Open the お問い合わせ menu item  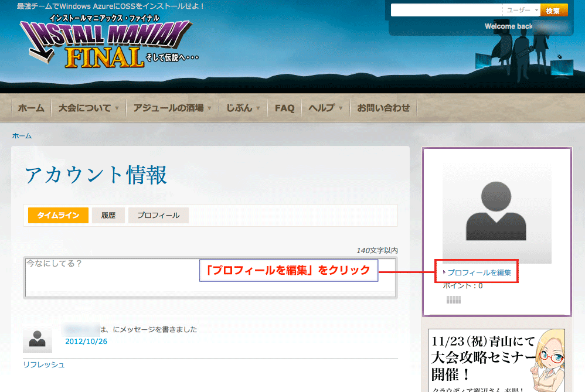coord(383,108)
